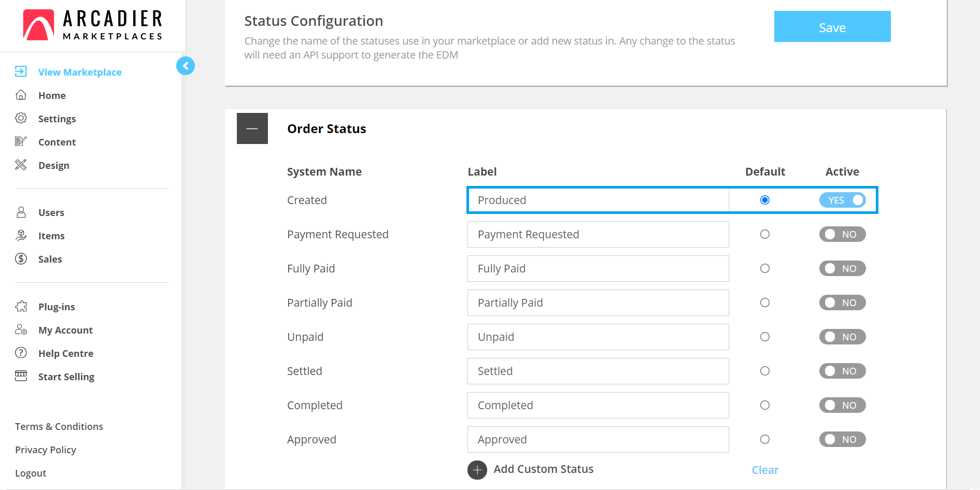Select the Default radio for Completed
The height and width of the screenshot is (490, 980).
764,405
